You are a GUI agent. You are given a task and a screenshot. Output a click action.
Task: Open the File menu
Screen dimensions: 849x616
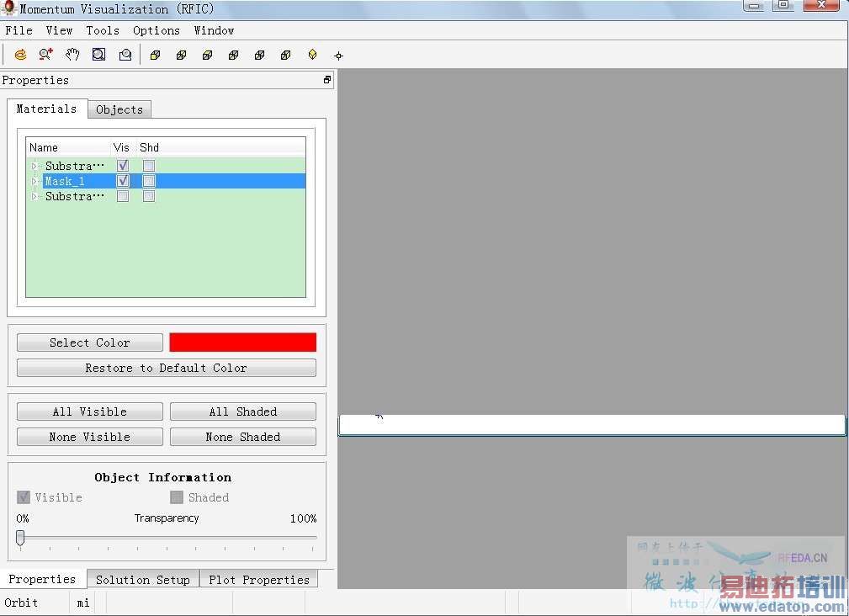pos(19,30)
